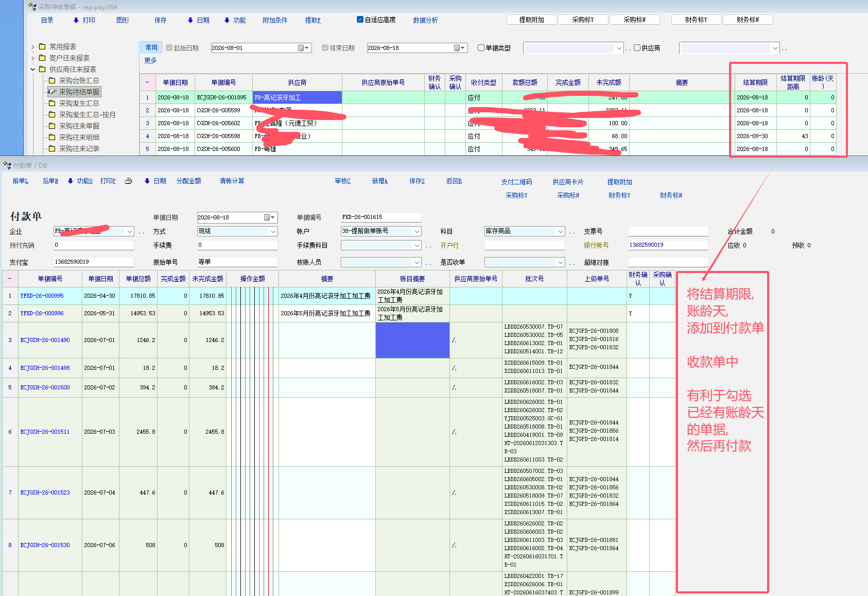868x596 pixels.
Task: Select 采购发生汇总 in the tree
Action: 79,103
